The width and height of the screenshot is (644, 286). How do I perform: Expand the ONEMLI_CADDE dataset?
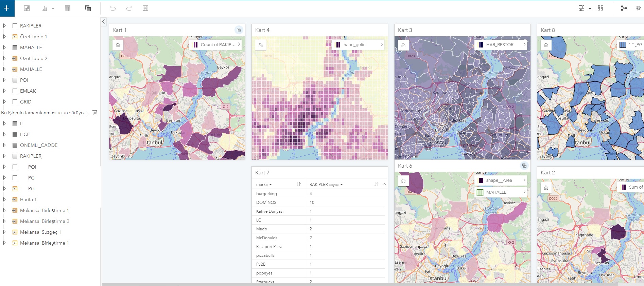4,145
